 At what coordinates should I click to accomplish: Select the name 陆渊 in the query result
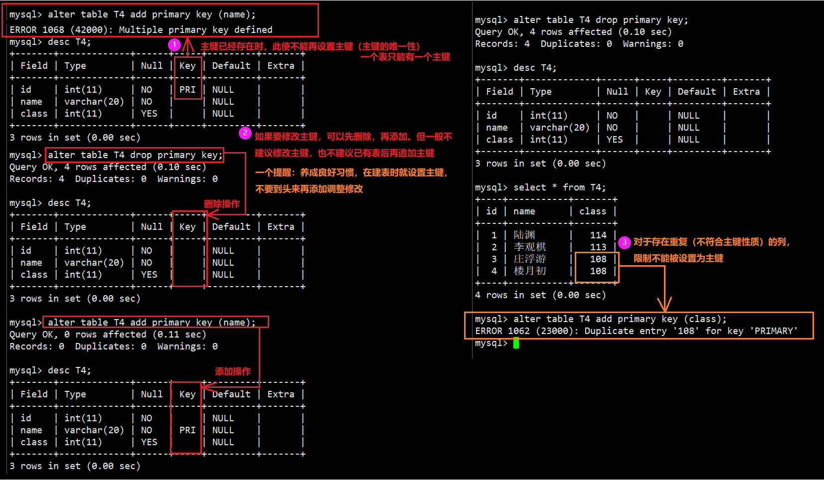point(524,235)
